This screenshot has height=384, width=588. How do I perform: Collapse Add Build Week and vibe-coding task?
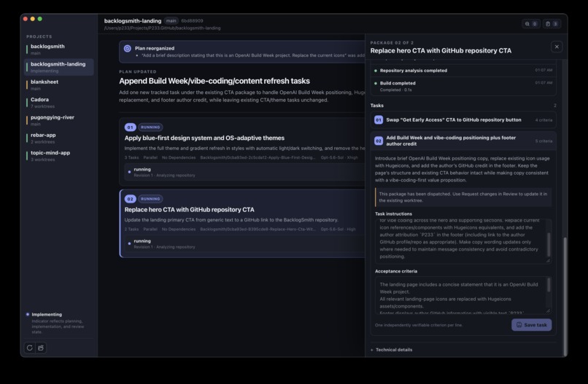pyautogui.click(x=463, y=141)
